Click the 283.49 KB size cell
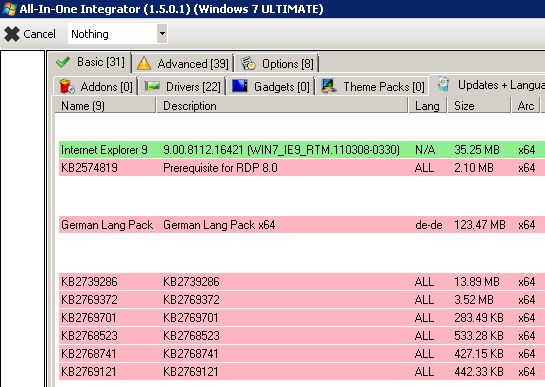Screen dimensions: 545x387 [x=479, y=318]
